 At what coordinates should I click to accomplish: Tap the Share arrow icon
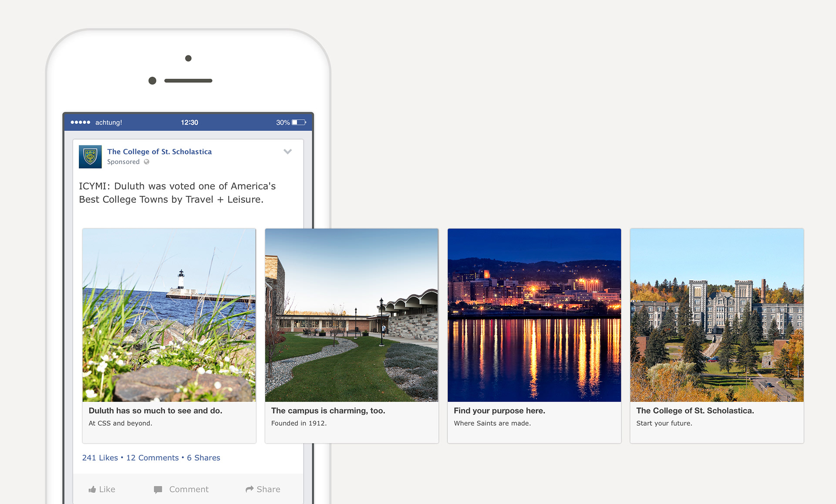[x=249, y=489]
